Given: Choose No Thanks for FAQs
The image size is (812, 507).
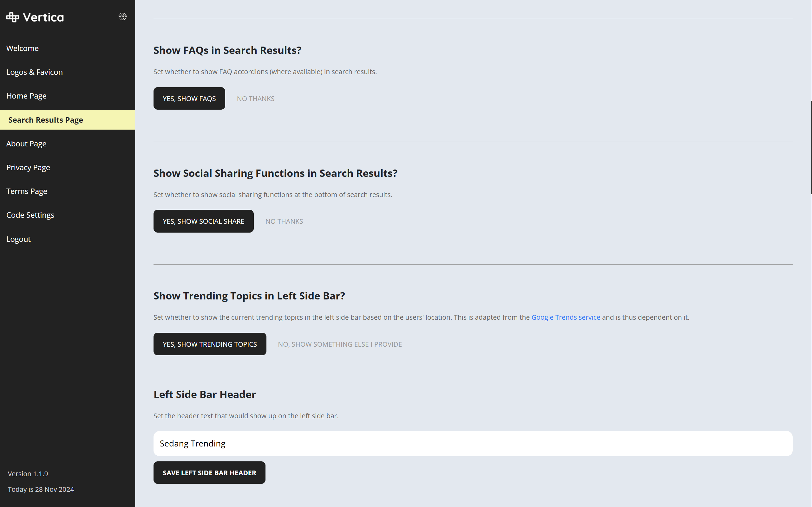Looking at the screenshot, I should point(256,99).
